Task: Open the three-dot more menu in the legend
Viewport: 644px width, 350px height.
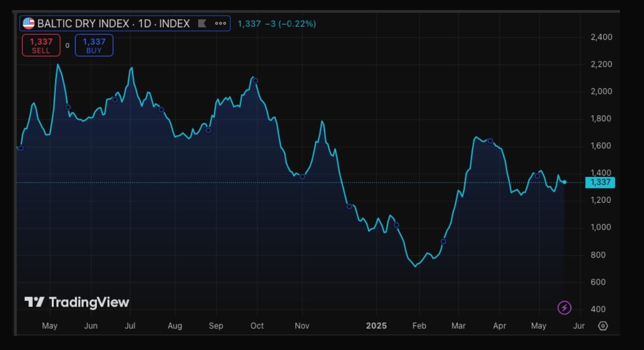Action: point(220,23)
